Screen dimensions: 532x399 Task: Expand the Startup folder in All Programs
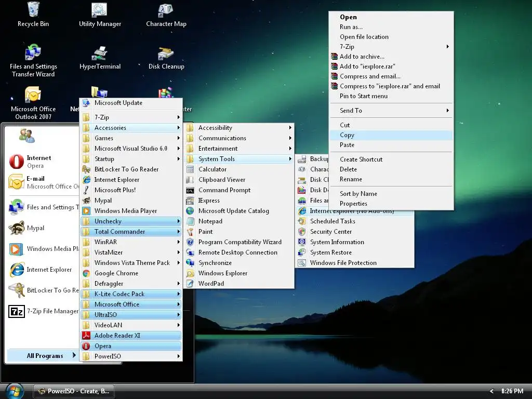click(x=131, y=159)
